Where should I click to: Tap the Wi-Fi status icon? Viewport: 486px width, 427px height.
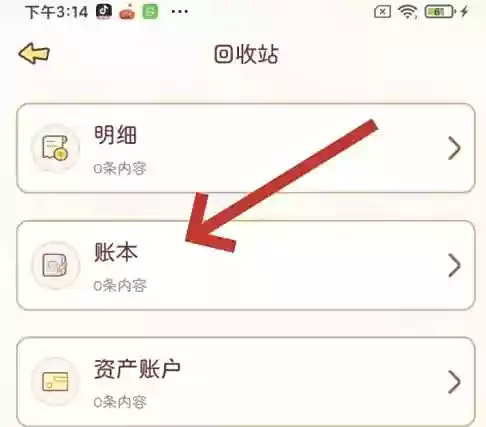click(x=408, y=13)
